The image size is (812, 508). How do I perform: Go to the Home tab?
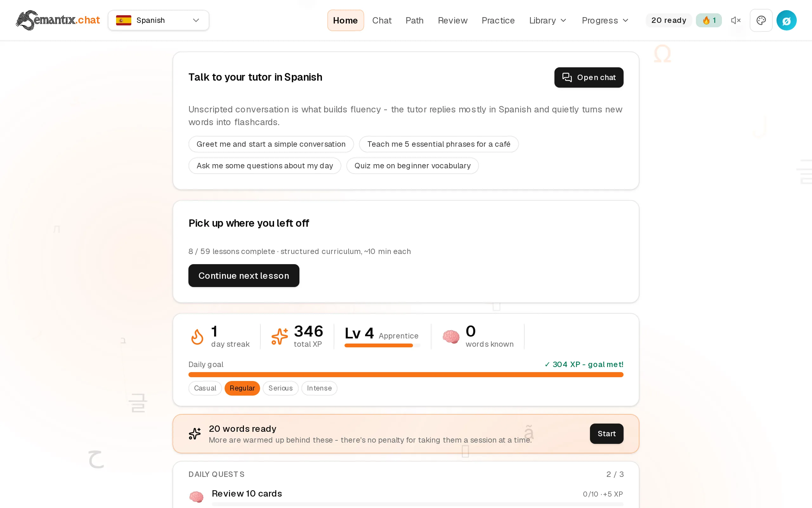point(345,21)
